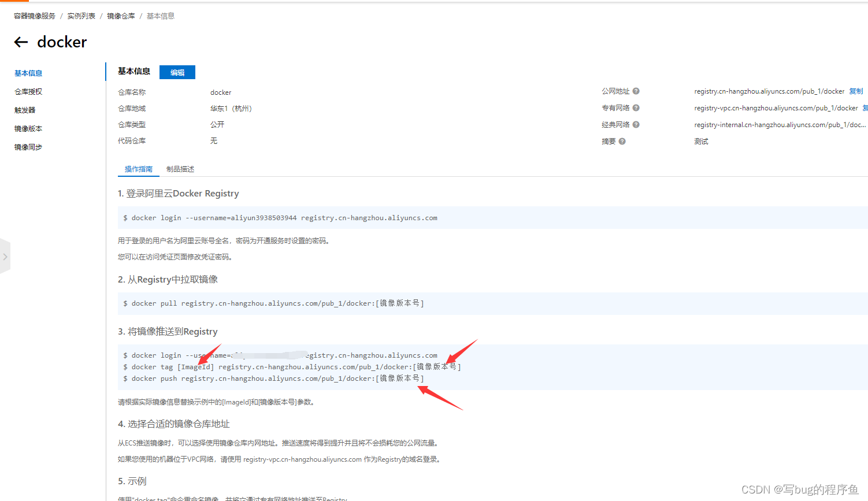Click the registry-internal 经典网络 address text
The height and width of the screenshot is (501, 868).
[x=780, y=125]
